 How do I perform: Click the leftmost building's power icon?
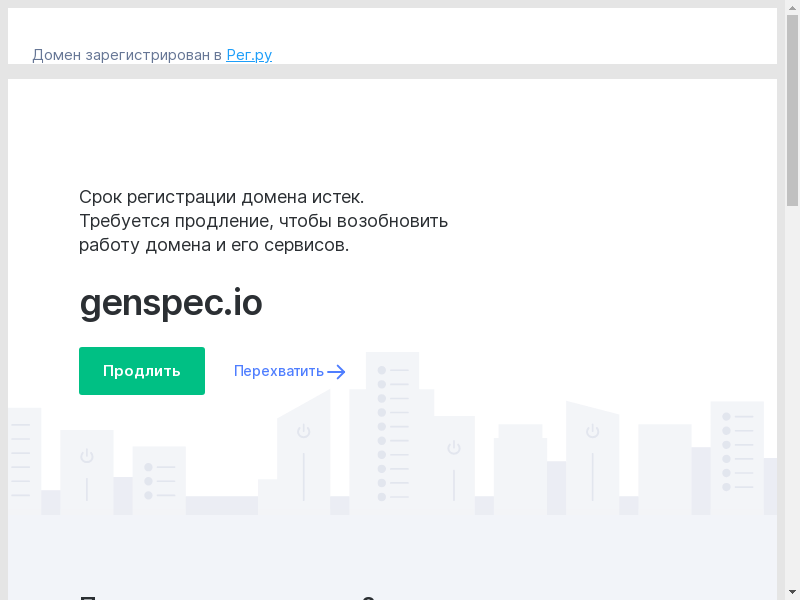point(87,456)
